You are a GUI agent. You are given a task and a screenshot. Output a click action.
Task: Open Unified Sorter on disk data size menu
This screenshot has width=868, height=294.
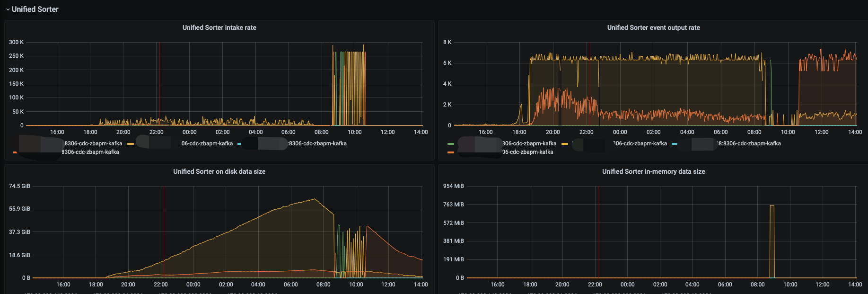[x=219, y=171]
